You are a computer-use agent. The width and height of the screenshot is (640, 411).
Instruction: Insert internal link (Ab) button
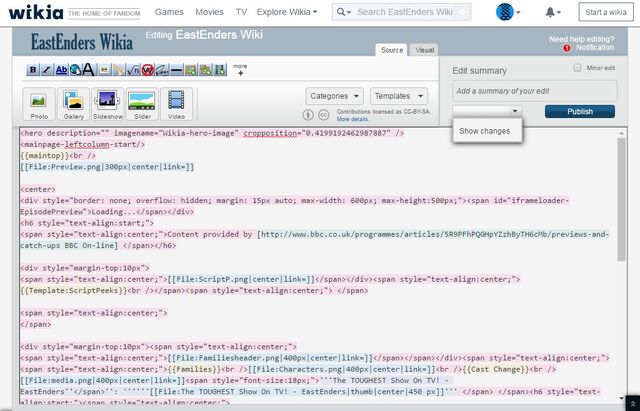(x=61, y=70)
